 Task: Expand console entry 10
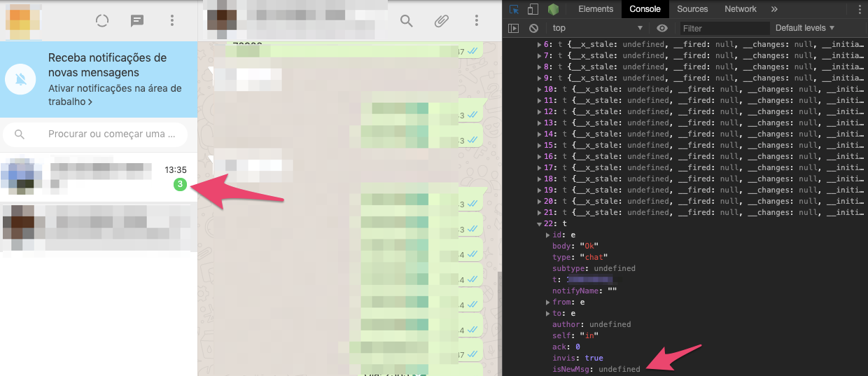click(x=539, y=90)
